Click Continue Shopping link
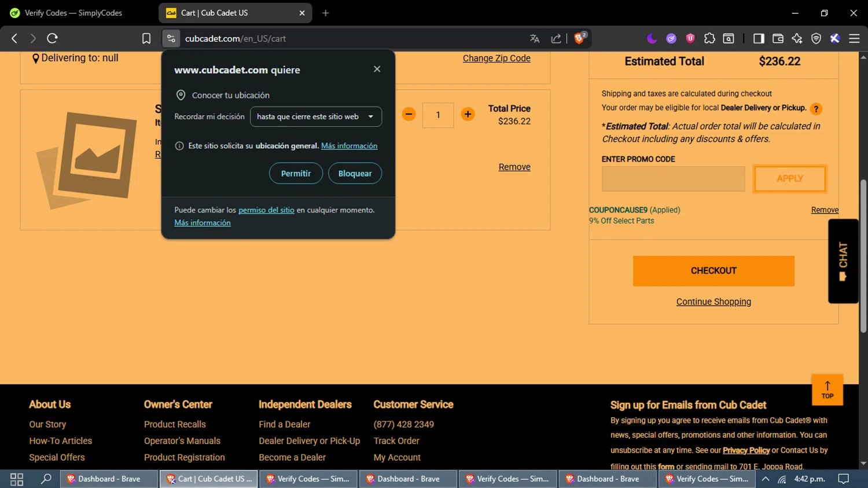Viewport: 868px width, 488px height. 713,302
